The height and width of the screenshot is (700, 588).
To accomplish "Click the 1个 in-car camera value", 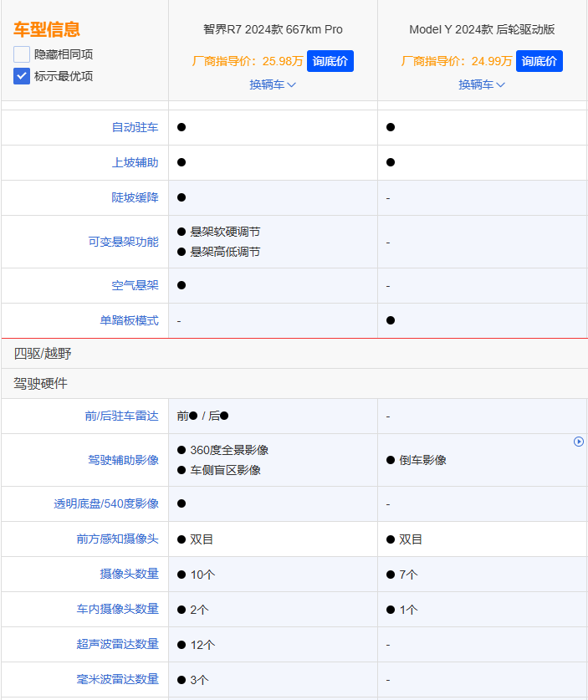I will pyautogui.click(x=408, y=610).
